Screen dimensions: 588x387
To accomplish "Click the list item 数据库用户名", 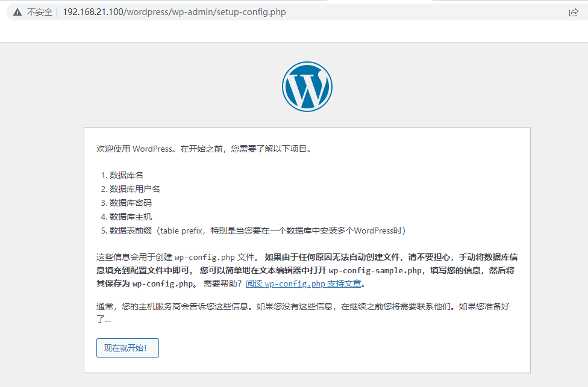I will (134, 189).
